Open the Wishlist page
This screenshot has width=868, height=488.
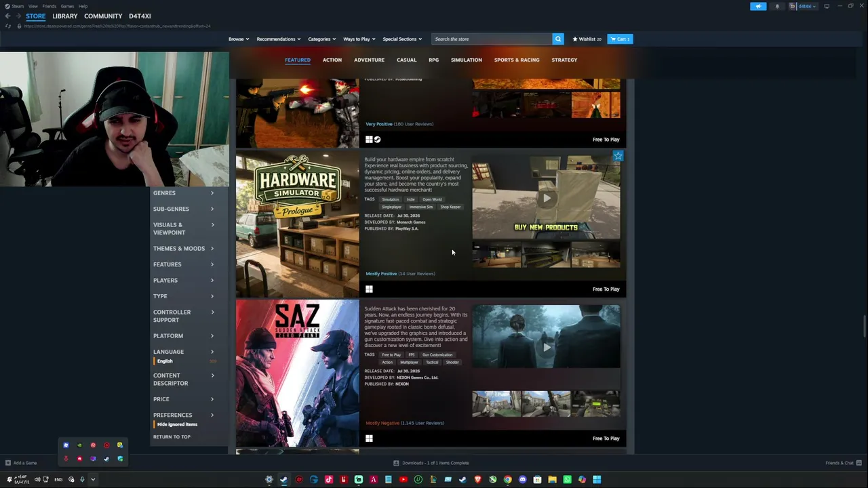point(587,39)
